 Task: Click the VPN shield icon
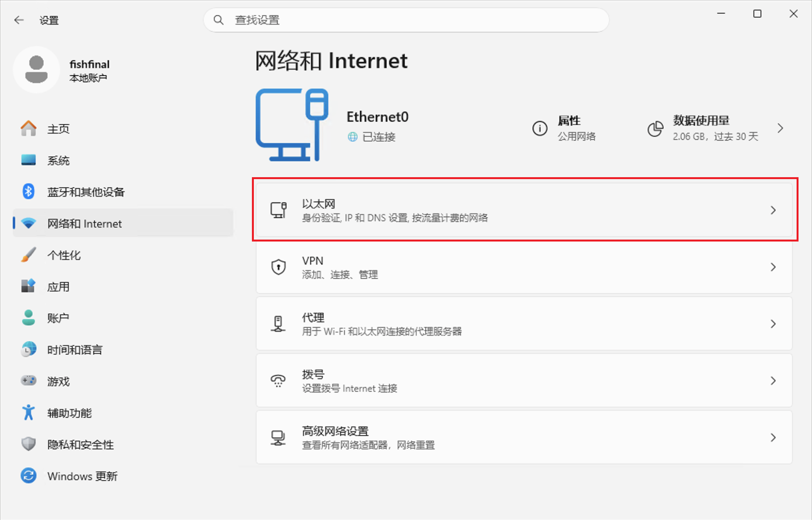(x=278, y=267)
